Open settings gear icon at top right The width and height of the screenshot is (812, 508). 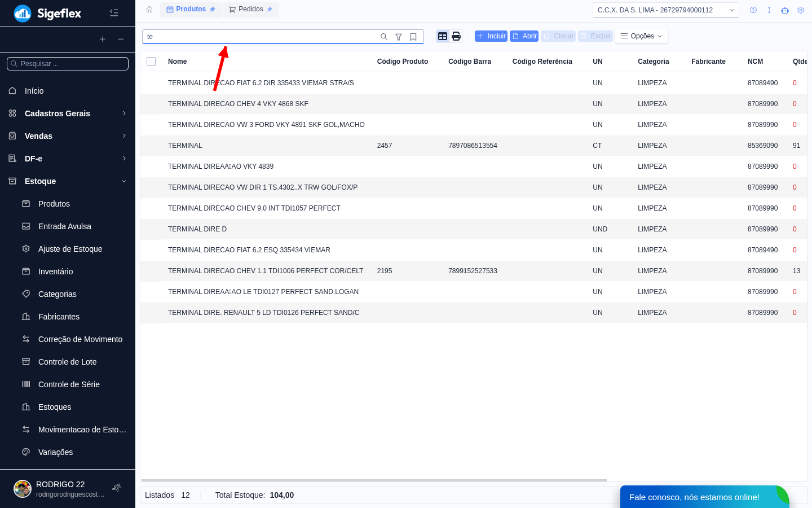(x=801, y=10)
